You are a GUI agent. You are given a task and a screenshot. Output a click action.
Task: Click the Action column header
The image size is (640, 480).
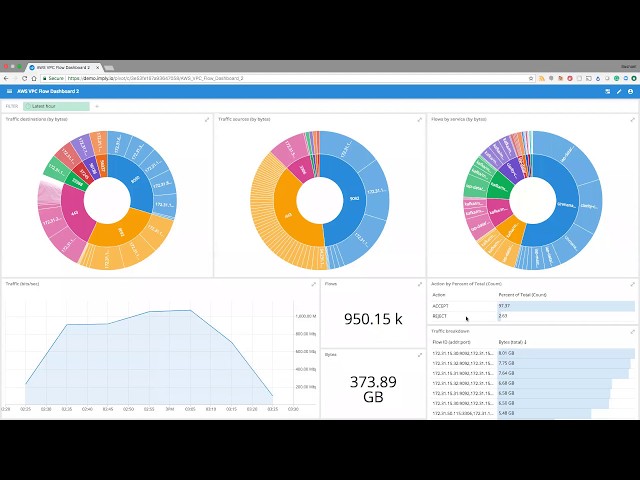click(x=439, y=295)
